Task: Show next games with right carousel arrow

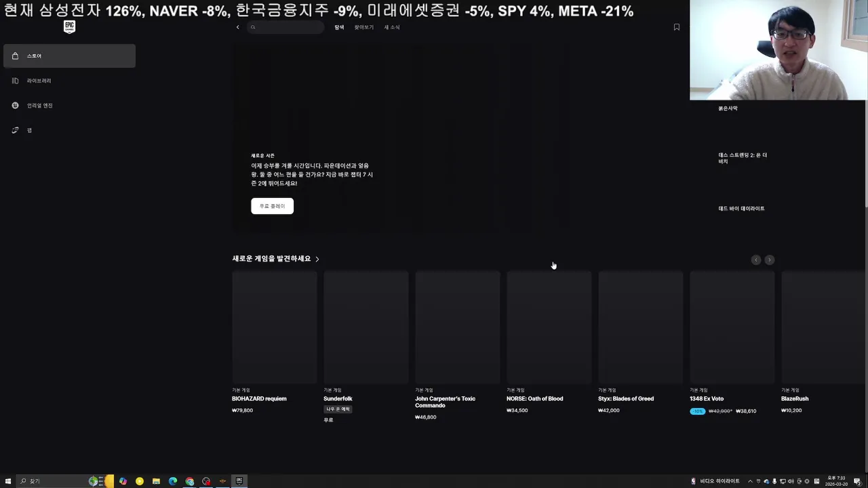Action: coord(769,260)
